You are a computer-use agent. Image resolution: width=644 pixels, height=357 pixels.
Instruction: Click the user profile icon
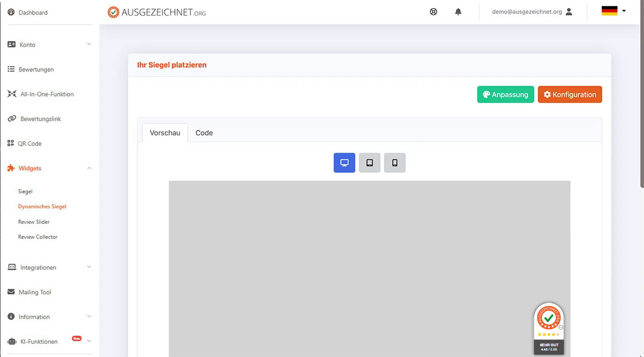[569, 12]
